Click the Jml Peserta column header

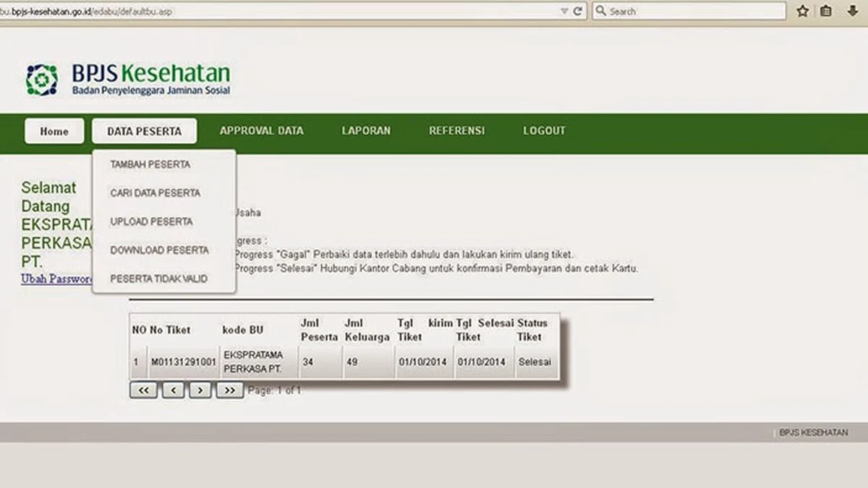point(319,330)
